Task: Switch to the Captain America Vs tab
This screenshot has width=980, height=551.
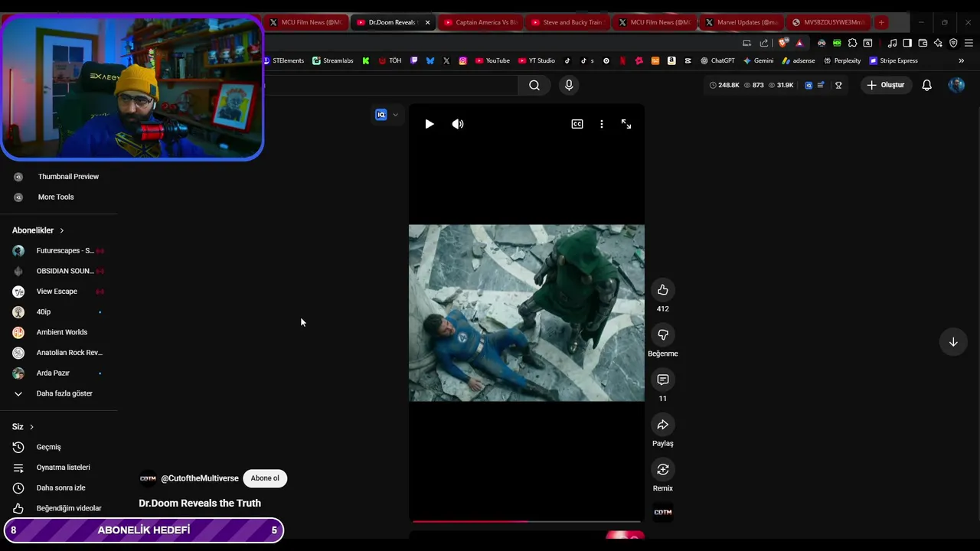Action: point(480,22)
